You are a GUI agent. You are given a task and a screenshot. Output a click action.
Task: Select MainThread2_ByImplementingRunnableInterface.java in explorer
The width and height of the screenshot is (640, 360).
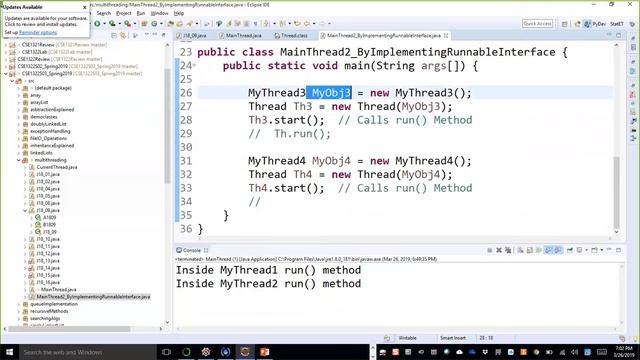point(93,297)
